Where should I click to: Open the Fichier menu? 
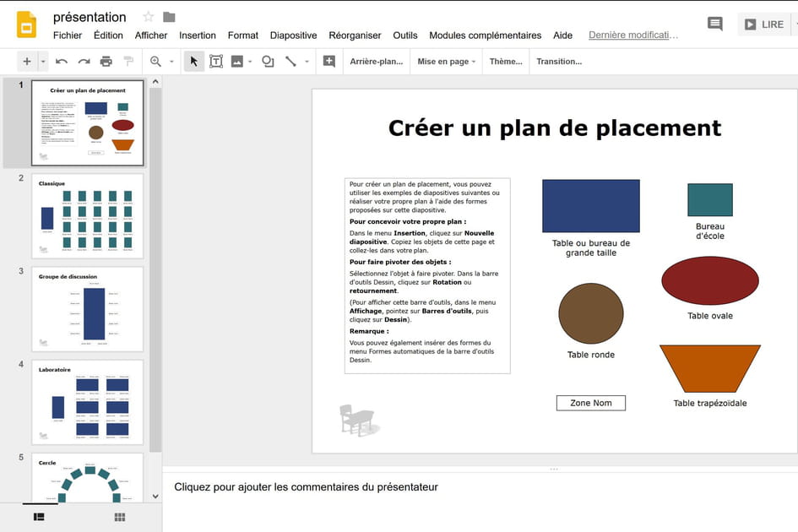pos(68,35)
